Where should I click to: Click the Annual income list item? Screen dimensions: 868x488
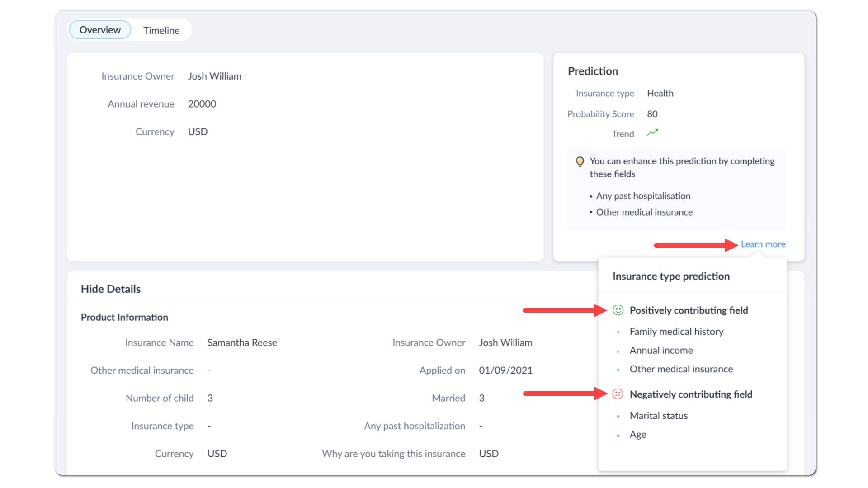pyautogui.click(x=661, y=351)
